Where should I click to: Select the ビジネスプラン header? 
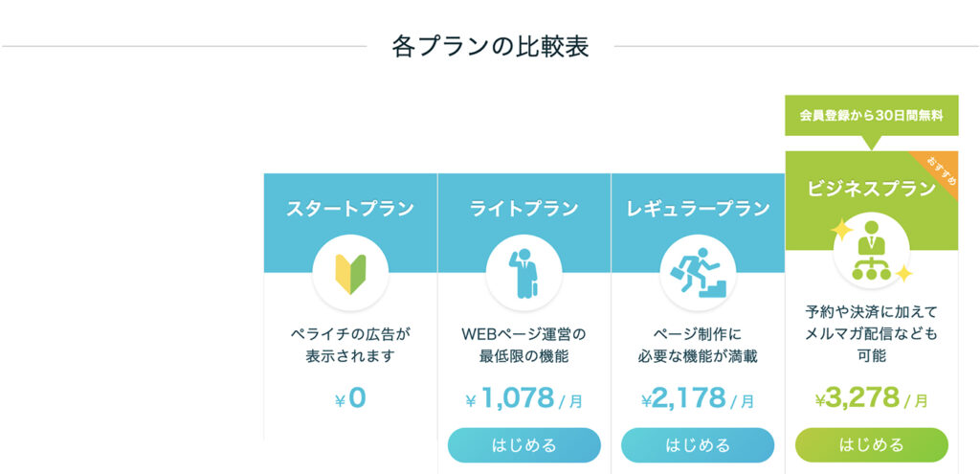pyautogui.click(x=871, y=188)
